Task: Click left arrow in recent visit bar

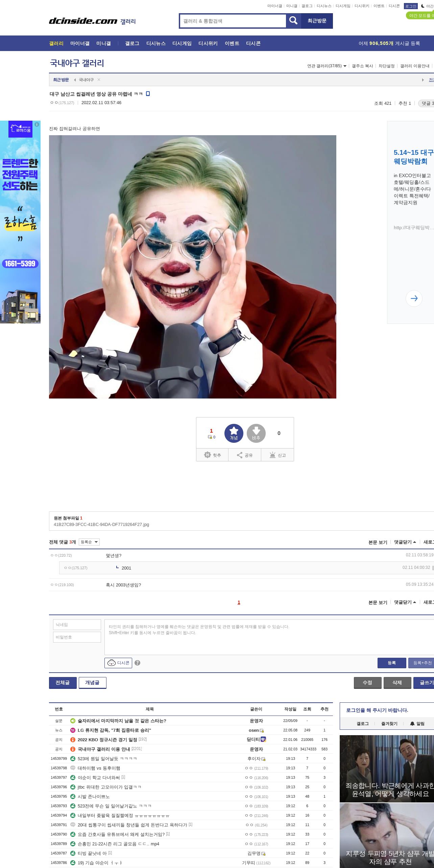Action: [x=75, y=80]
